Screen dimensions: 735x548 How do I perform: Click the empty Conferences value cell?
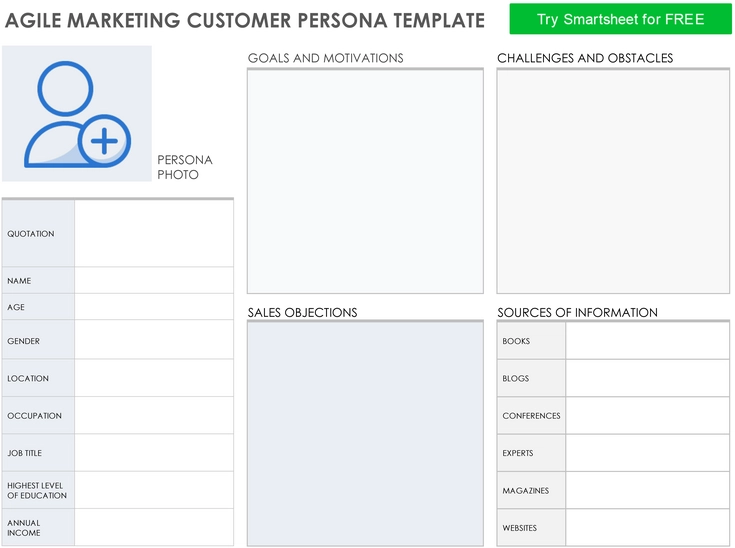(648, 416)
